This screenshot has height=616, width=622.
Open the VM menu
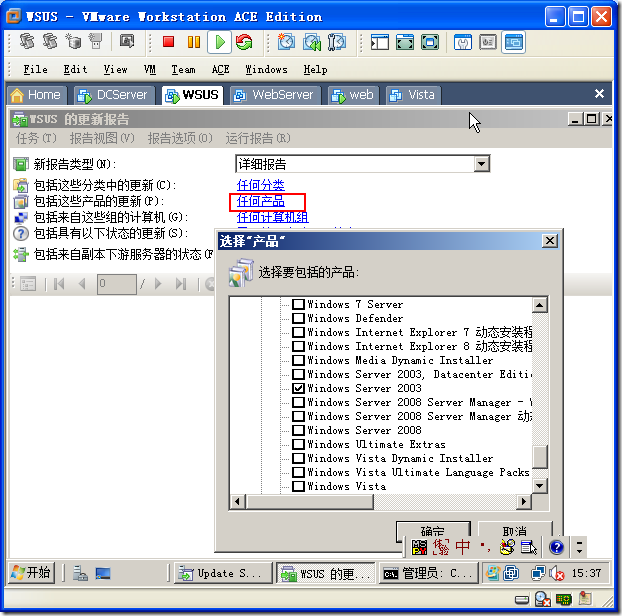tap(150, 69)
